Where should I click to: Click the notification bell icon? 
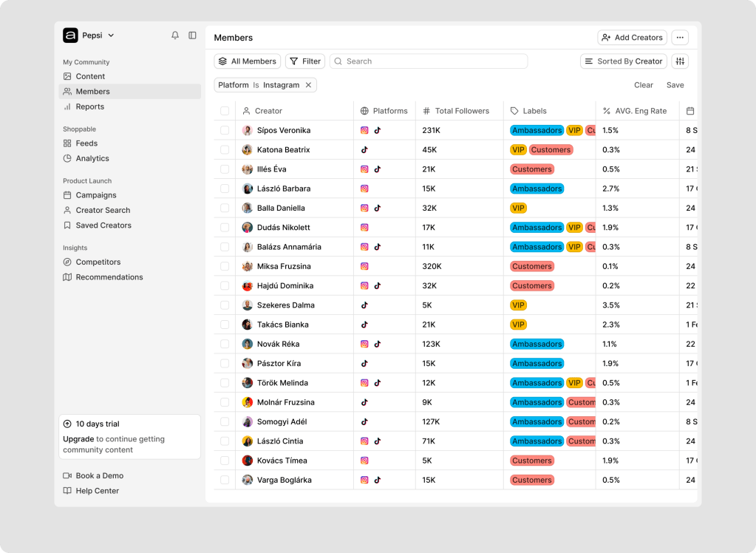click(175, 35)
